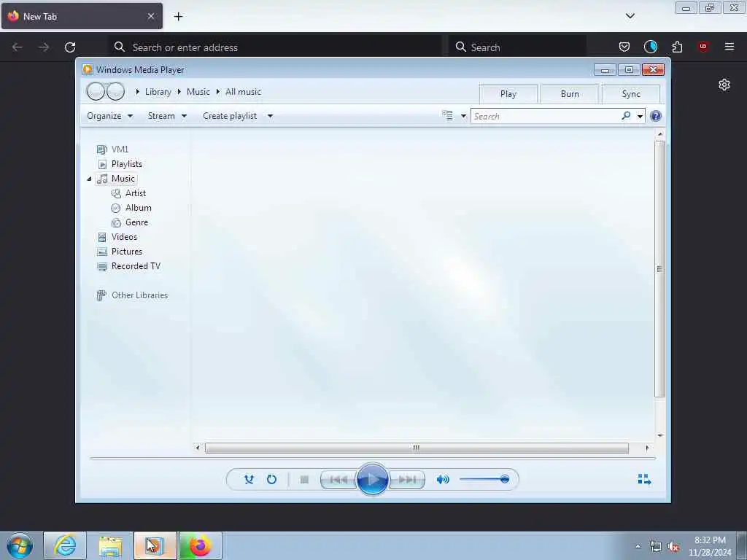The height and width of the screenshot is (560, 747).
Task: Go back in Media Player navigation
Action: (x=96, y=91)
